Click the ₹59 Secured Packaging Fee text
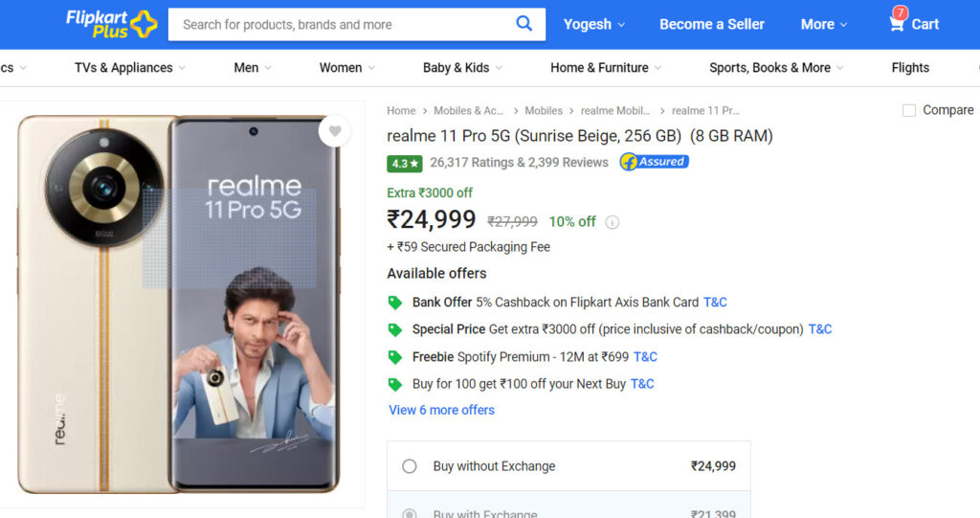The image size is (980, 518). coord(469,247)
